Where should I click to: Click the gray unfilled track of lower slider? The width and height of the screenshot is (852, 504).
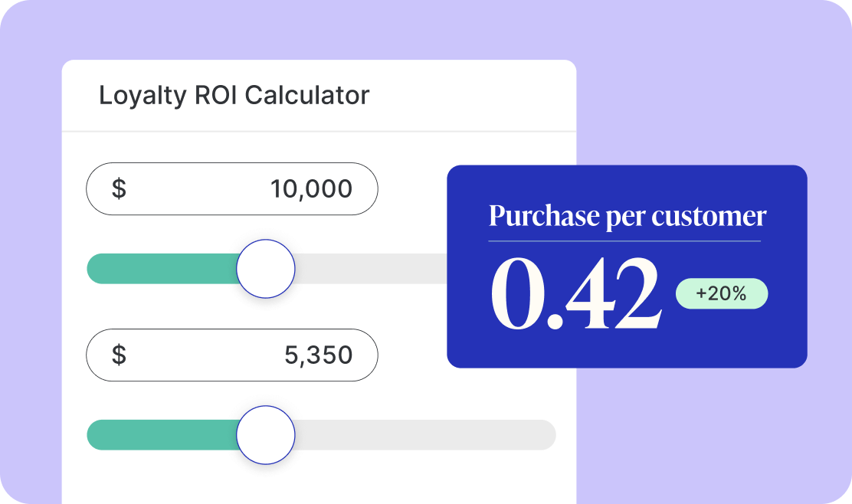(421, 435)
